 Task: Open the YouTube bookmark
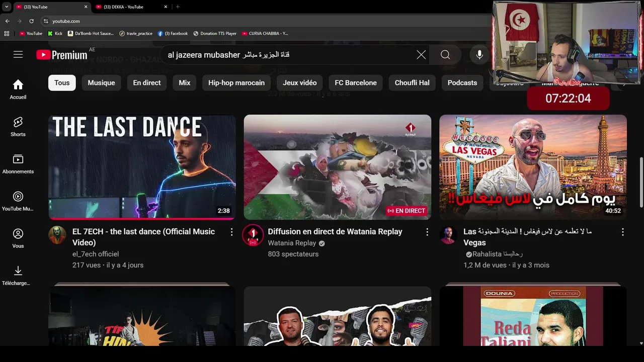coord(31,34)
